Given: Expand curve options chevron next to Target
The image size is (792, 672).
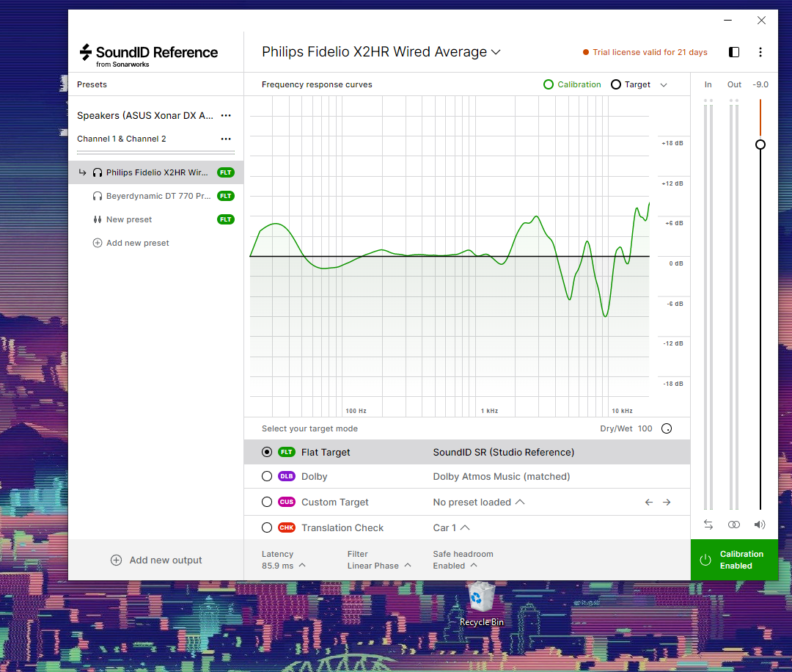Looking at the screenshot, I should pyautogui.click(x=664, y=85).
